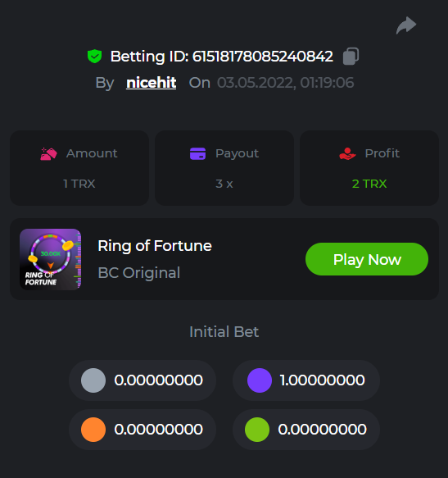Select the gray color swatch
The width and height of the screenshot is (448, 478).
coord(93,380)
